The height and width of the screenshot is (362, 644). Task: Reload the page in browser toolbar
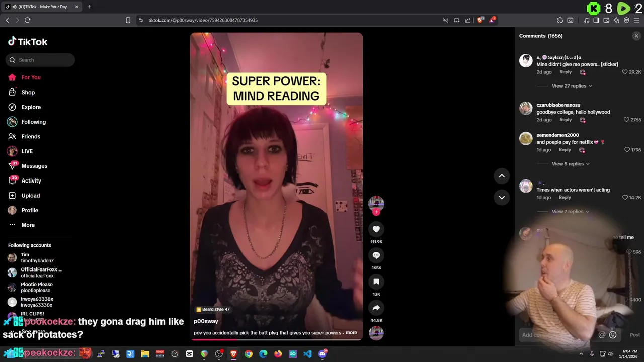(x=27, y=20)
